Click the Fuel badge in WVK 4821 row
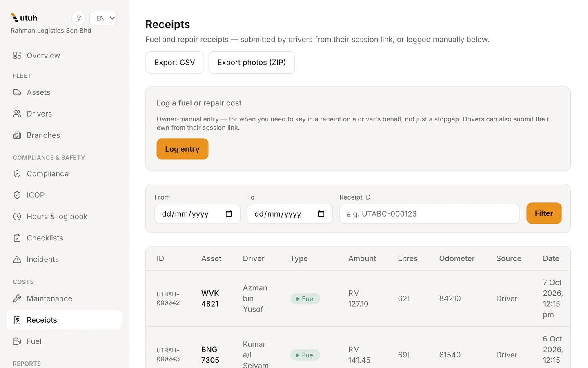 305,299
